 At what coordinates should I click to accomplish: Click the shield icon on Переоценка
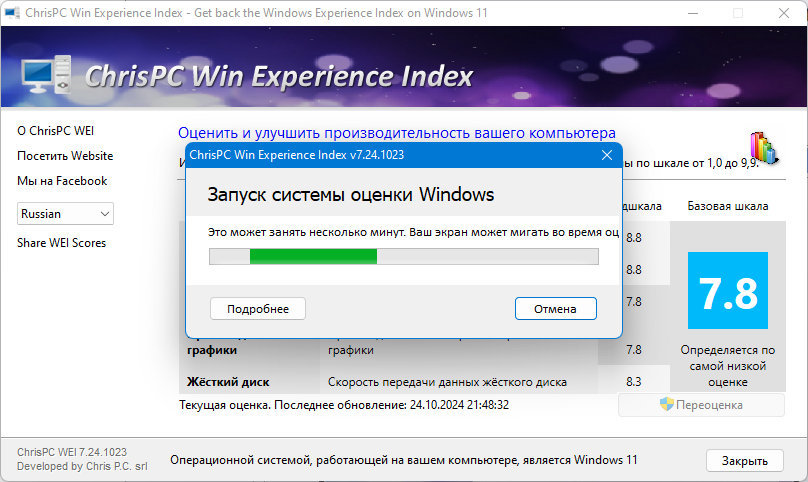pyautogui.click(x=666, y=404)
